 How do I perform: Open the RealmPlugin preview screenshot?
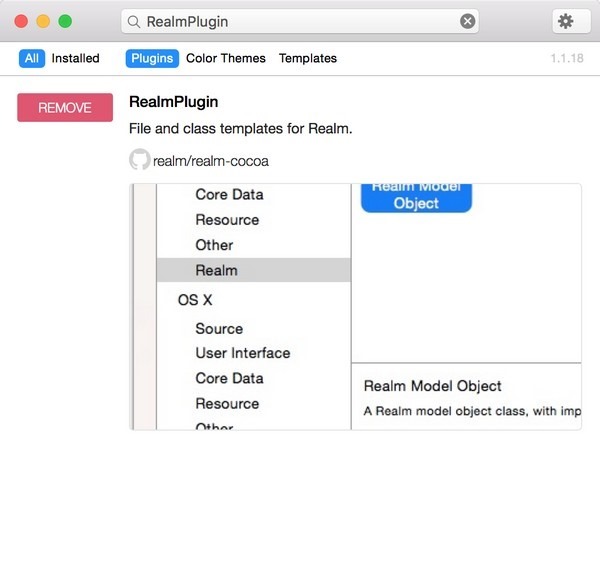coord(355,306)
